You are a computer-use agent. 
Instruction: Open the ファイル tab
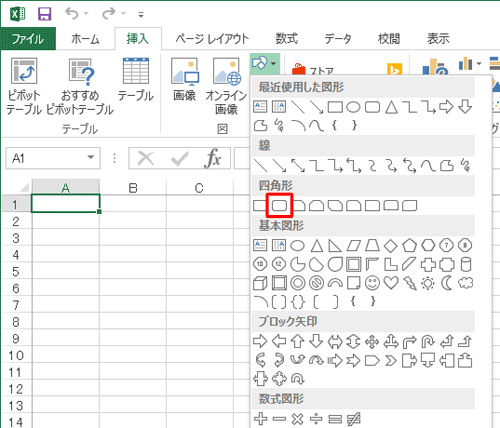click(x=28, y=39)
